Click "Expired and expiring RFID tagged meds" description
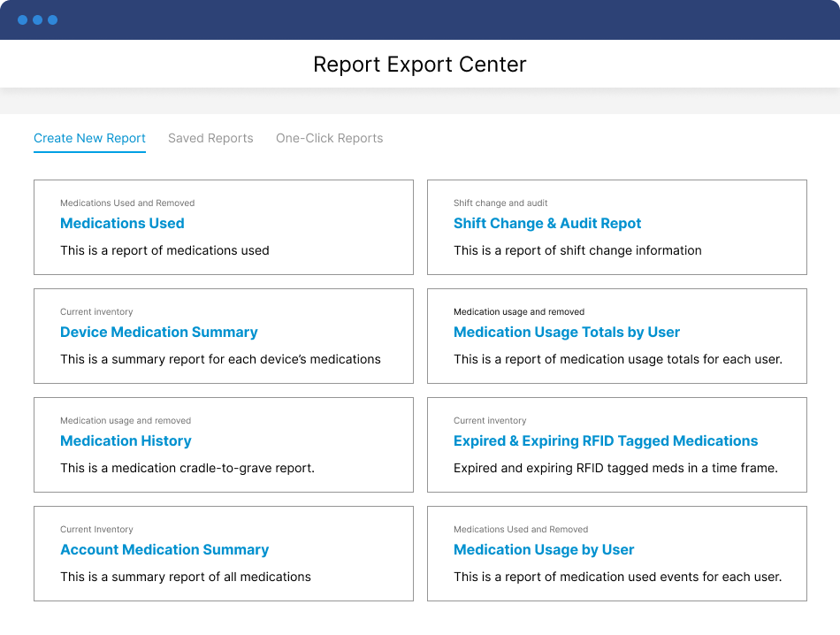 click(x=615, y=468)
